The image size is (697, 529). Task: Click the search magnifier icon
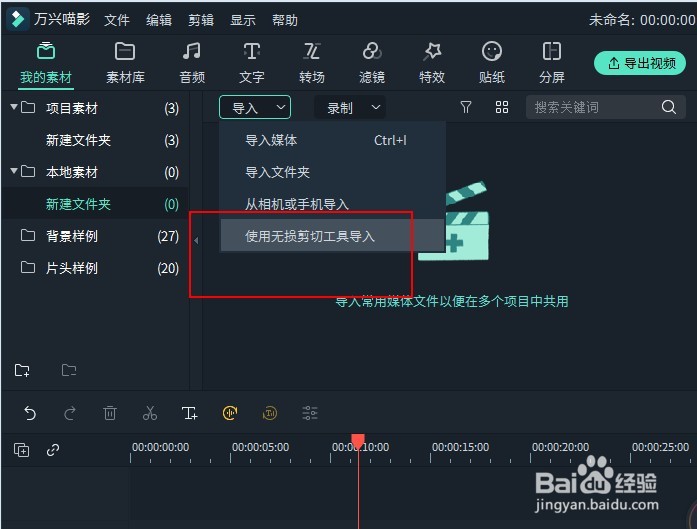pyautogui.click(x=669, y=107)
